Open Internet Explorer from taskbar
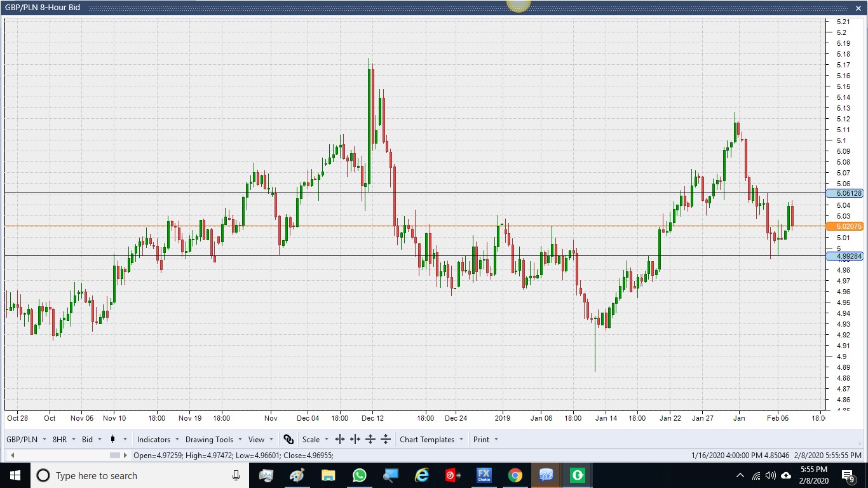The width and height of the screenshot is (868, 488). click(x=421, y=475)
